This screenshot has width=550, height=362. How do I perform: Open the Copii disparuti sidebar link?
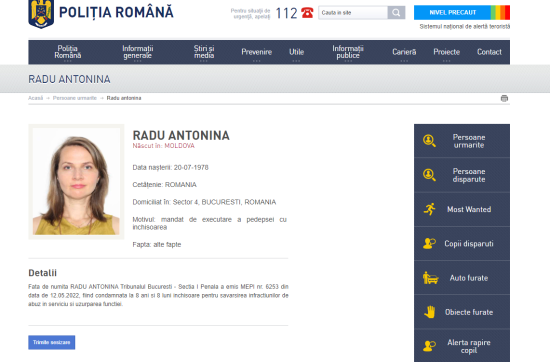click(x=462, y=243)
